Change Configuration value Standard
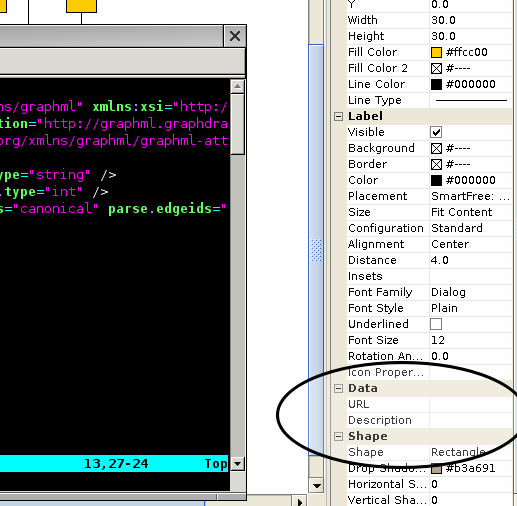 pos(471,228)
